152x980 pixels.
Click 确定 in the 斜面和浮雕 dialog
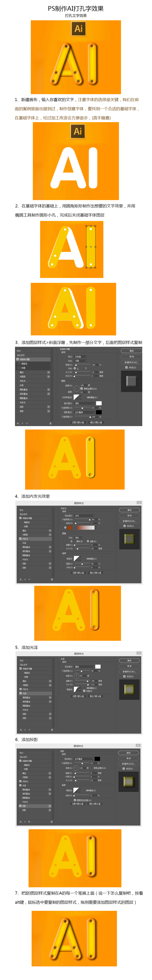pyautogui.click(x=132, y=351)
